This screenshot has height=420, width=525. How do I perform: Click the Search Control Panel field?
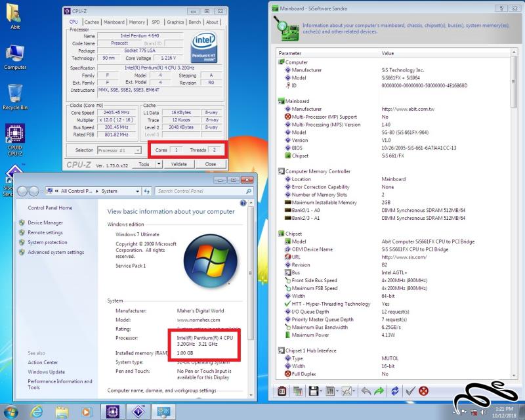tap(203, 191)
